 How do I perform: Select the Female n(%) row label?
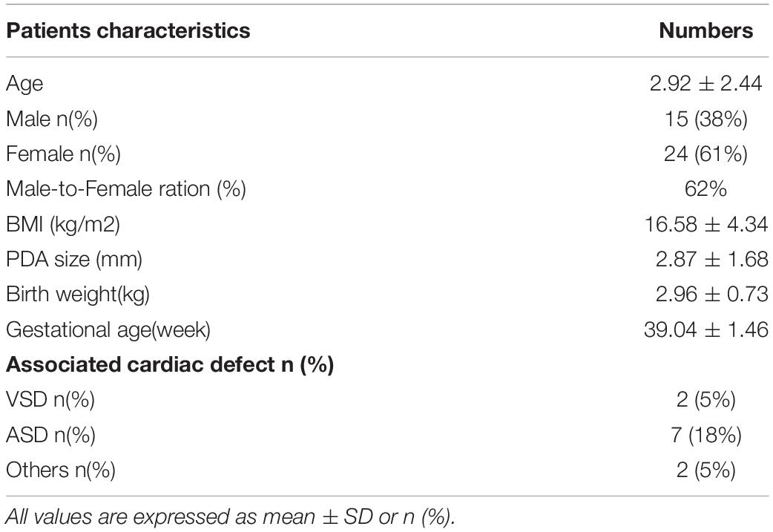pos(63,154)
